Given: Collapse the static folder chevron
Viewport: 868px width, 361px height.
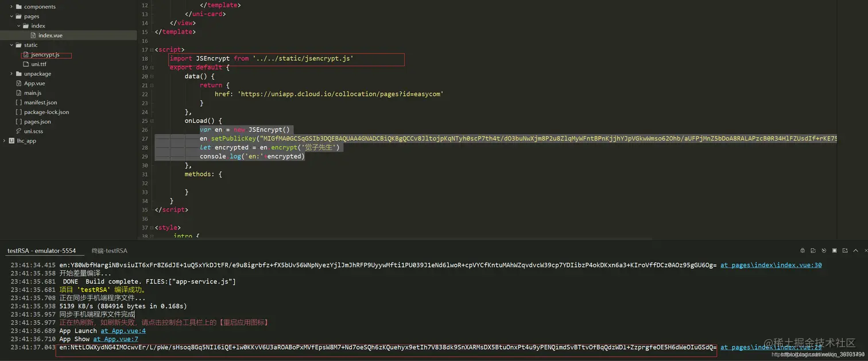Looking at the screenshot, I should click(x=11, y=45).
